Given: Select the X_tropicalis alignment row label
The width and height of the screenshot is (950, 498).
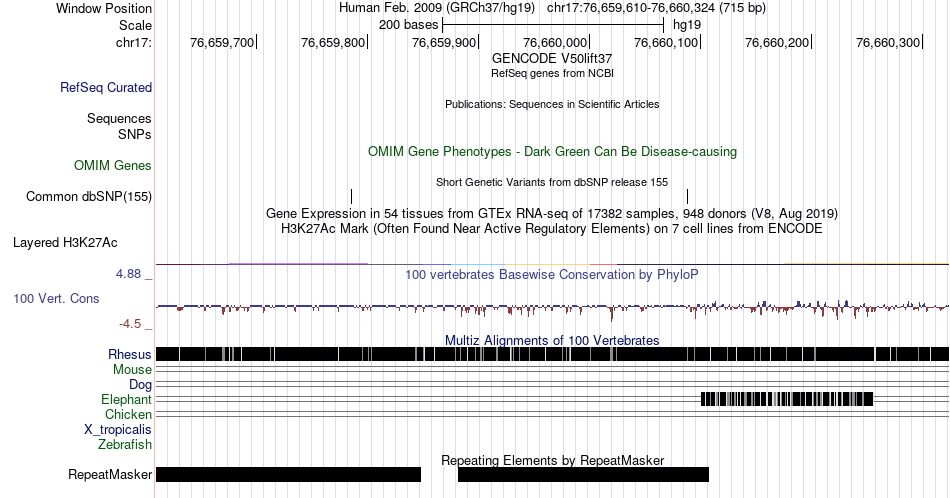Looking at the screenshot, I should tap(118, 430).
